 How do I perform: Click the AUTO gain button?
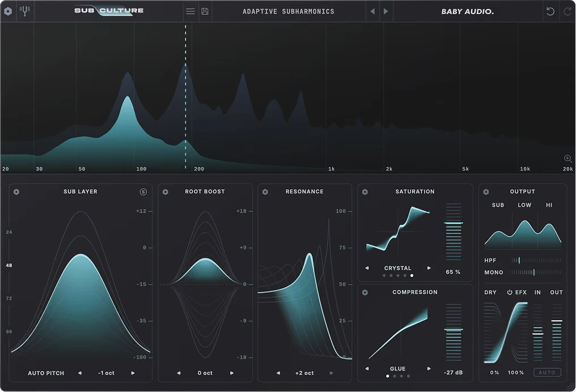pos(547,372)
